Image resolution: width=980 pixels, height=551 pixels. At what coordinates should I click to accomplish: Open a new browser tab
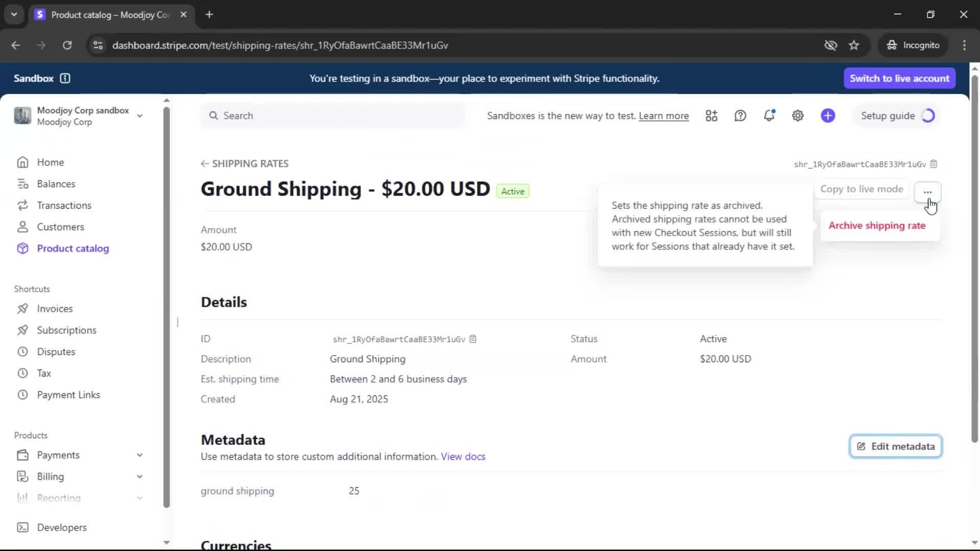click(x=209, y=15)
